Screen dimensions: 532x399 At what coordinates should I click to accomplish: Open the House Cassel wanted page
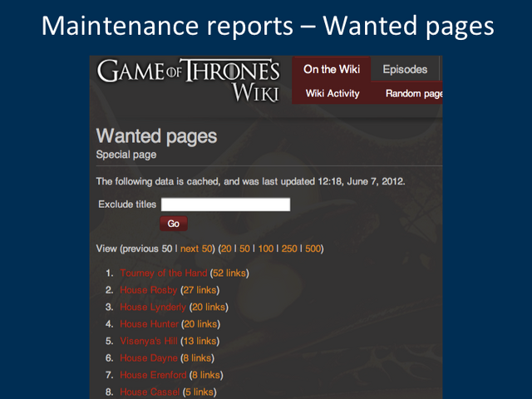click(x=150, y=392)
